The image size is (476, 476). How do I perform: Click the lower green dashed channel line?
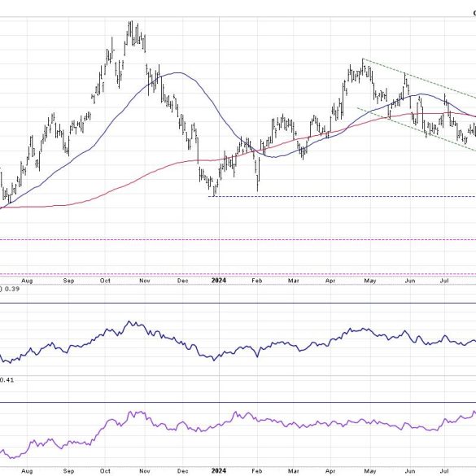[x=416, y=129]
